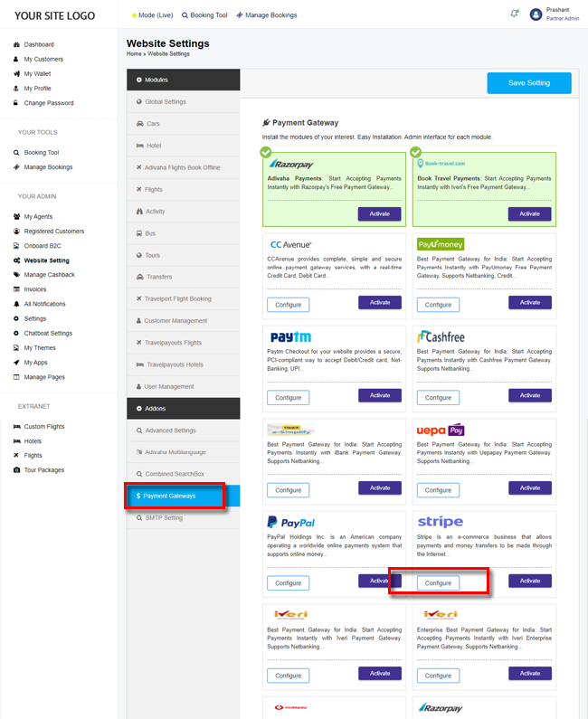Click the Dashboard icon in sidebar
The width and height of the screenshot is (588, 719).
(x=16, y=44)
